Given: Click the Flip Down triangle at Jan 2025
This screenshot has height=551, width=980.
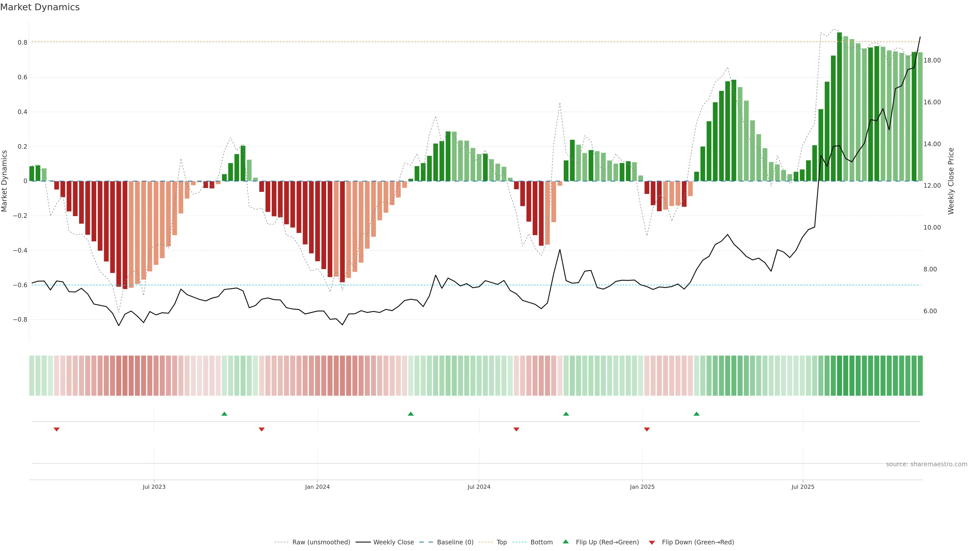Looking at the screenshot, I should (647, 429).
